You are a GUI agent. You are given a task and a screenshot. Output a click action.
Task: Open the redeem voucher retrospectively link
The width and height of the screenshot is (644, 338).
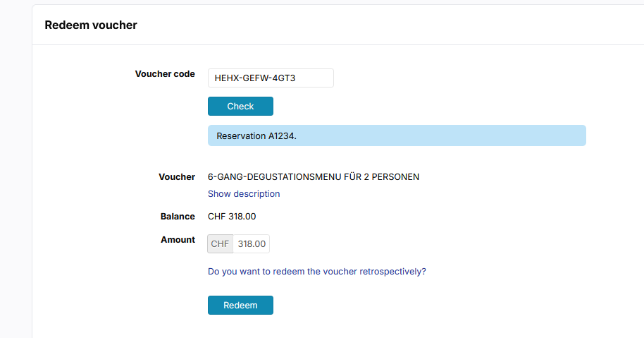point(316,272)
